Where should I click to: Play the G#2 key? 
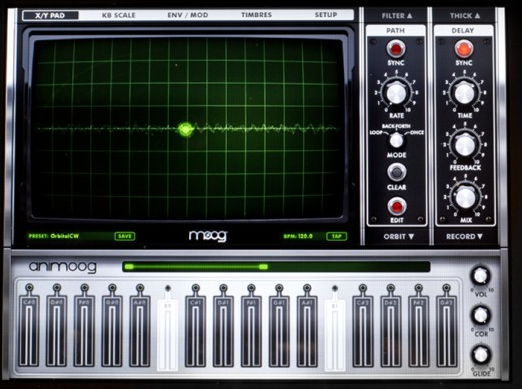click(x=446, y=331)
